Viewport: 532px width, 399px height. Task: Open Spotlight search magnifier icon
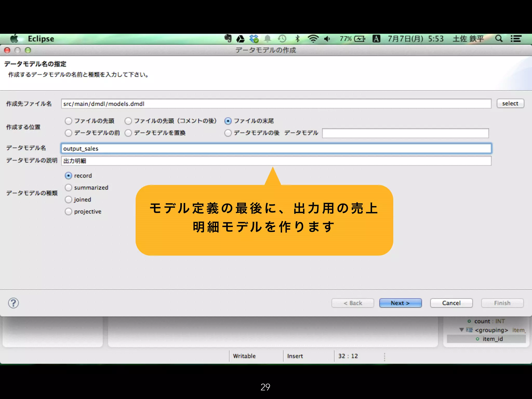coord(498,39)
